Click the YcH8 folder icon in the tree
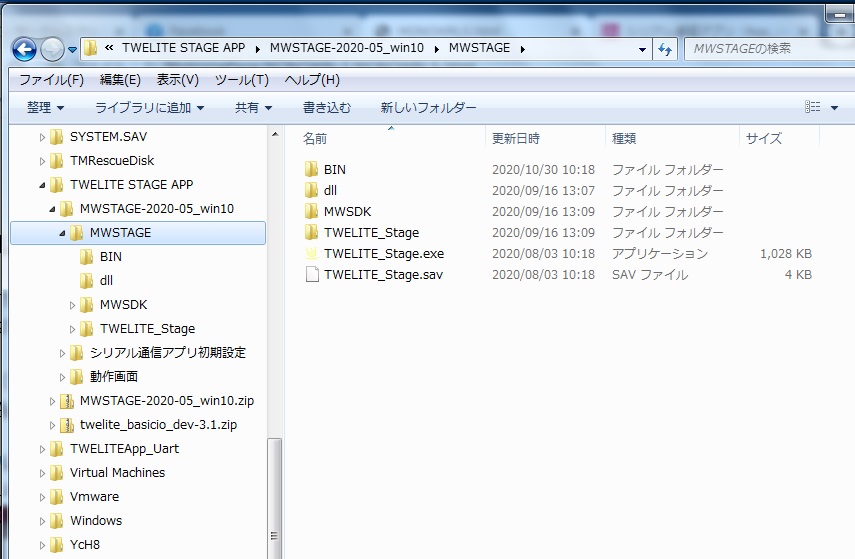 pos(57,545)
